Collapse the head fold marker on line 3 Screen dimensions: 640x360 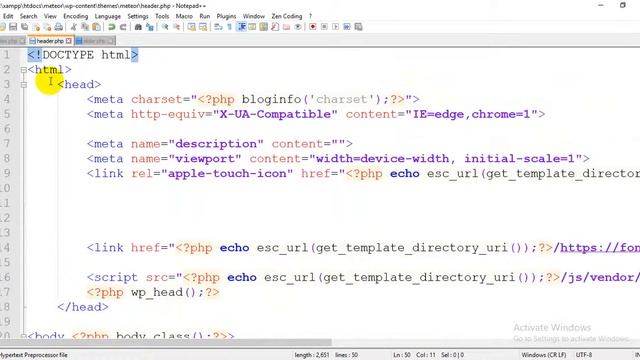pos(24,84)
